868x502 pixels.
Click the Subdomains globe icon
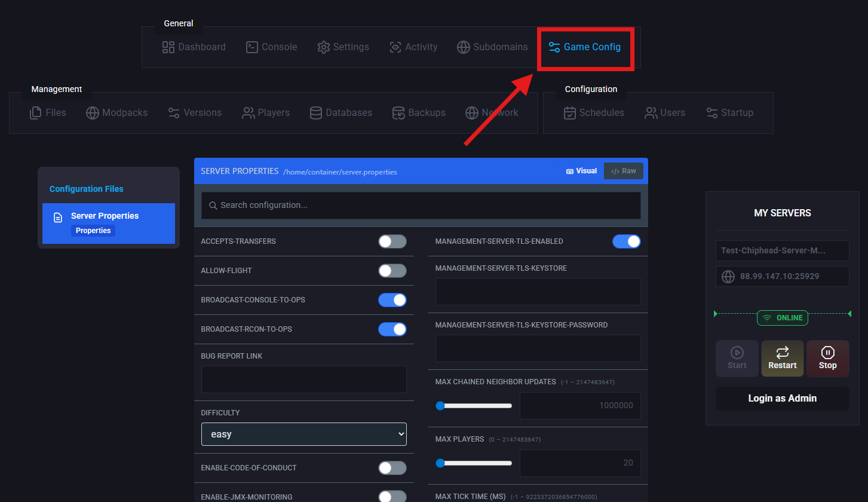pyautogui.click(x=464, y=47)
